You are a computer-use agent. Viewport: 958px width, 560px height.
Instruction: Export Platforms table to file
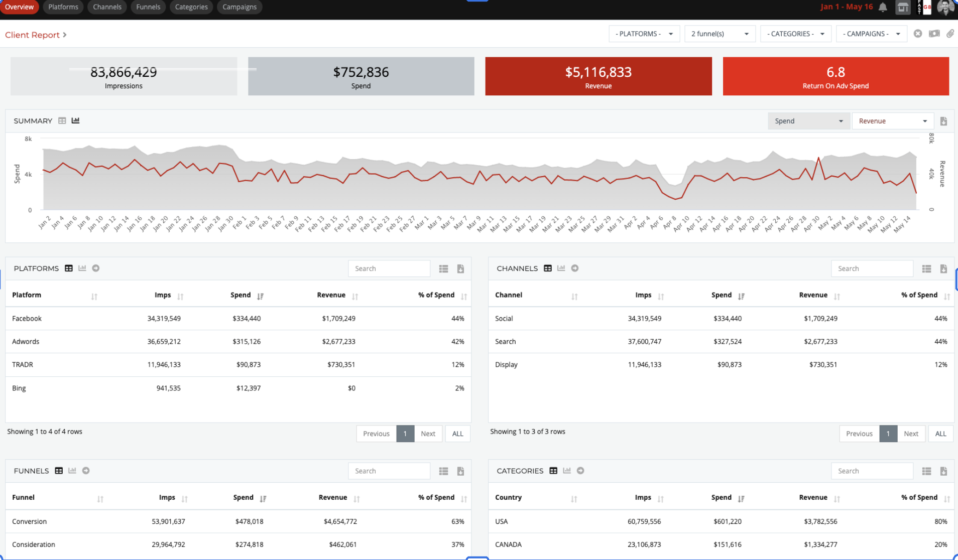[x=460, y=268]
